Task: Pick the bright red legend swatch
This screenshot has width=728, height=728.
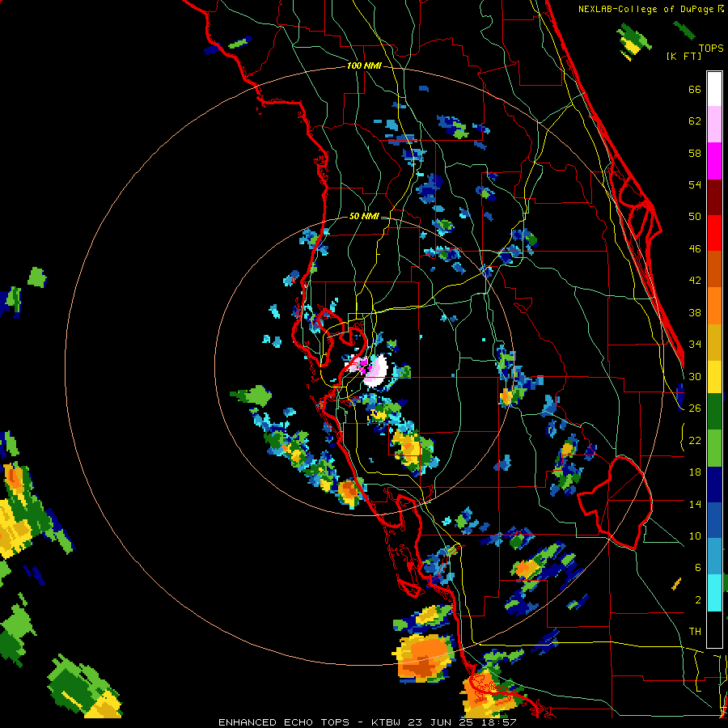Action: pyautogui.click(x=714, y=233)
